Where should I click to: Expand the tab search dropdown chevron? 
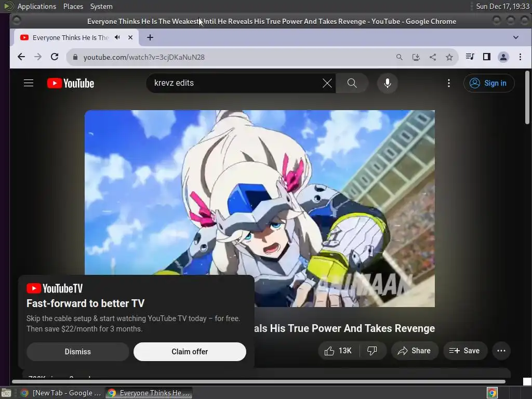tap(516, 37)
